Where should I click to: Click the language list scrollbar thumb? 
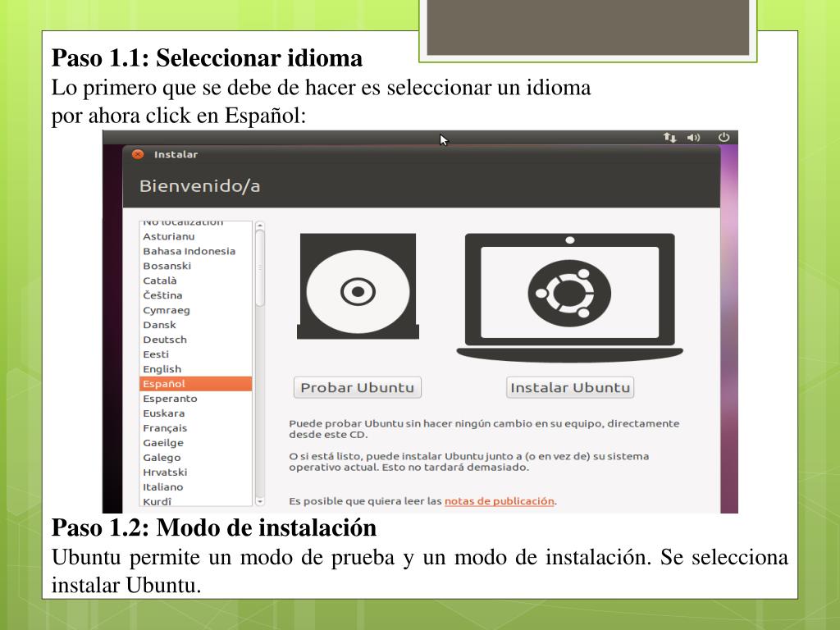pos(260,268)
